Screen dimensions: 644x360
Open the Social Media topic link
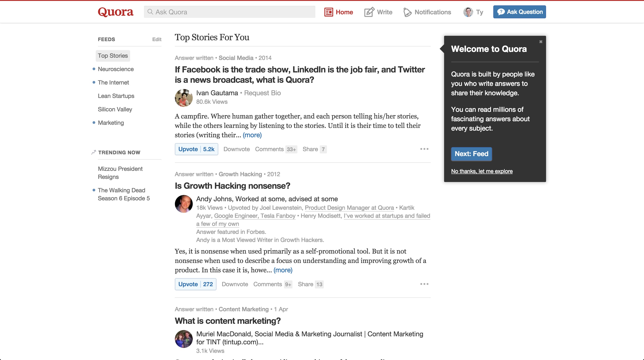[236, 58]
